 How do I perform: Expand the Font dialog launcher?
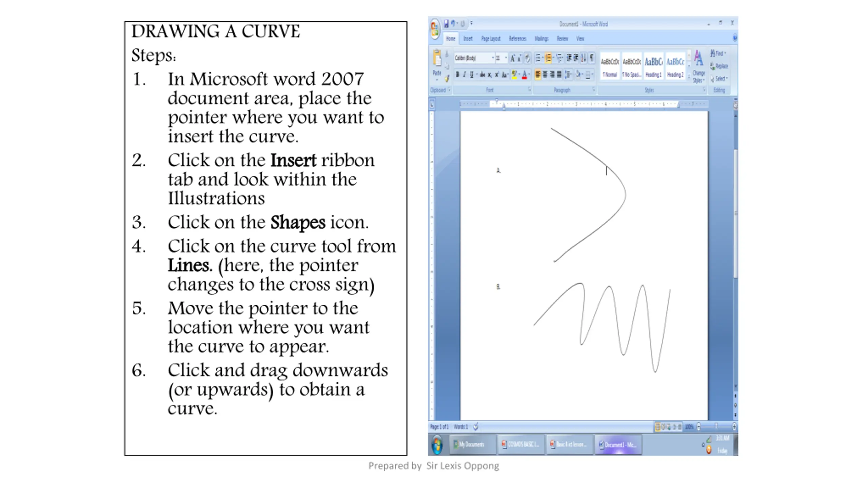point(530,90)
